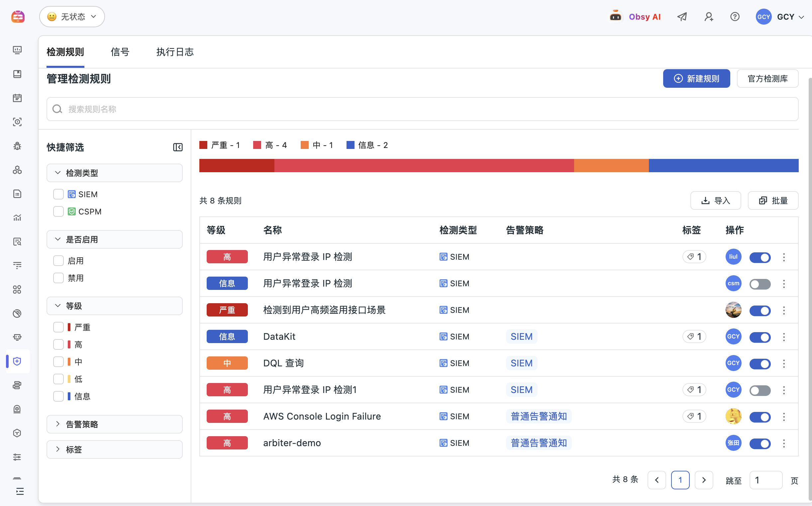The width and height of the screenshot is (812, 506).
Task: Enable the 信息 用户异常登录 IP 检测 rule toggle
Action: click(x=760, y=284)
